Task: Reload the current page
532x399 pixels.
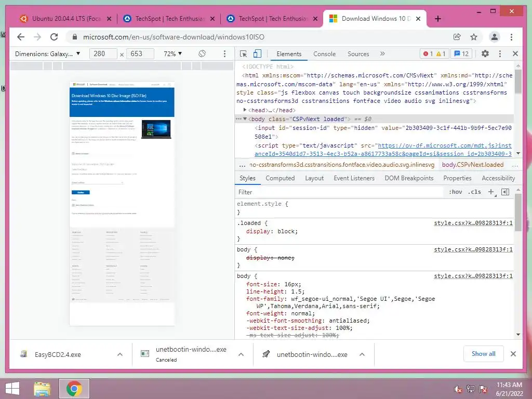Action: click(54, 37)
